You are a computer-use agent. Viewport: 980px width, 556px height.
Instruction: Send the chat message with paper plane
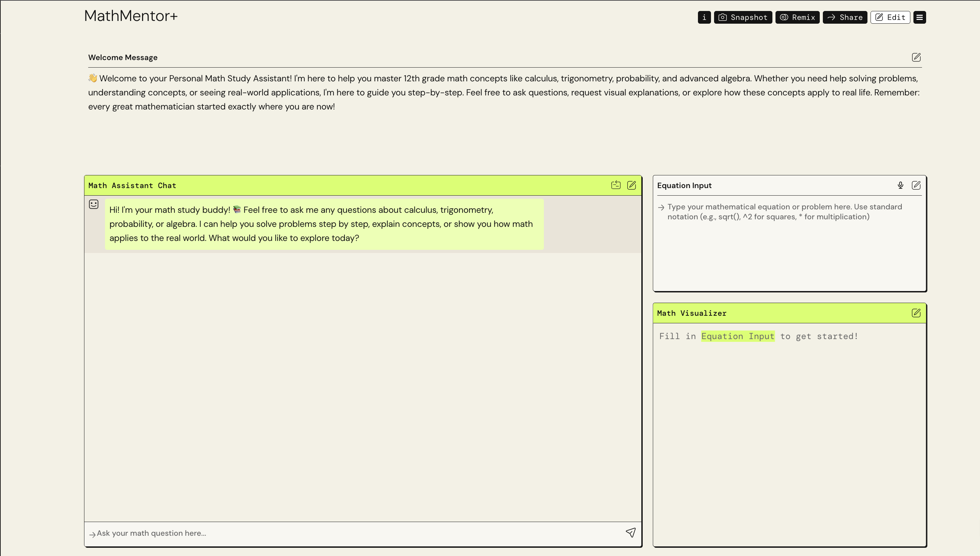(631, 533)
